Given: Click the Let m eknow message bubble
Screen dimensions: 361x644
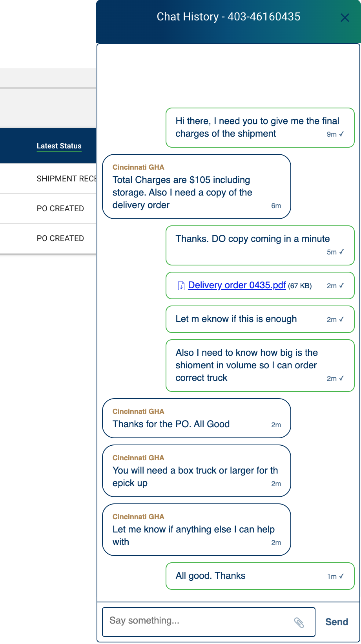Looking at the screenshot, I should click(x=260, y=319).
